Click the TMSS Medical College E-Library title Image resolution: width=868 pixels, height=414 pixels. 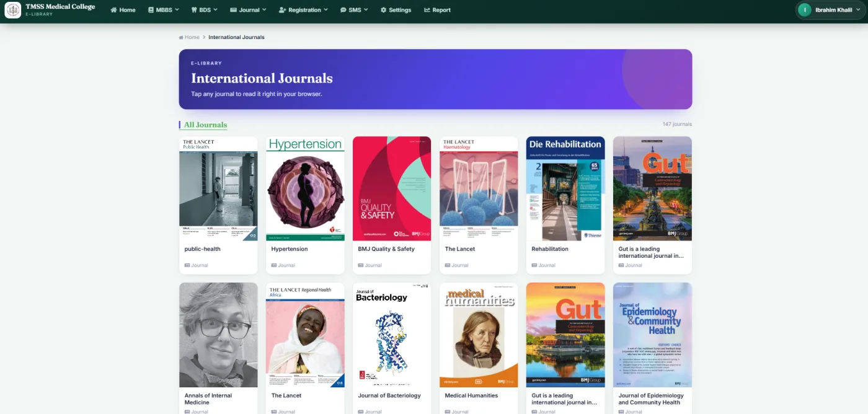[x=60, y=9]
